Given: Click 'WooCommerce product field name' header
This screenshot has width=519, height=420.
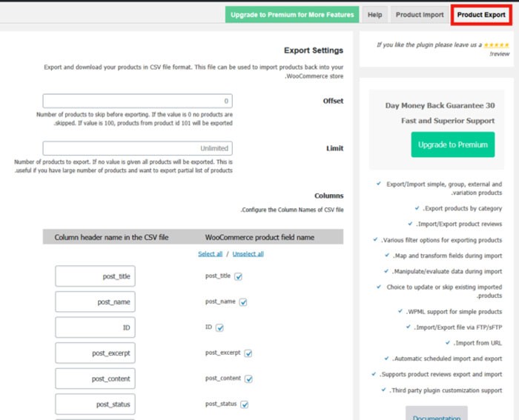Looking at the screenshot, I should pos(259,238).
